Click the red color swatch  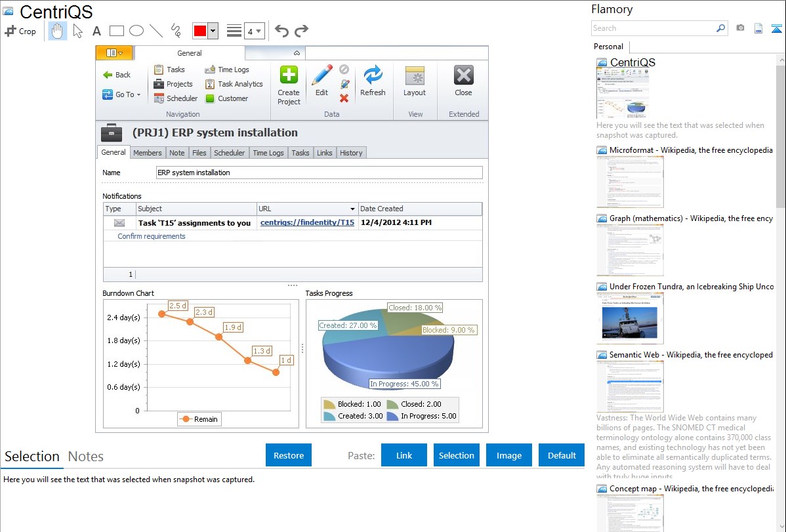pos(200,31)
